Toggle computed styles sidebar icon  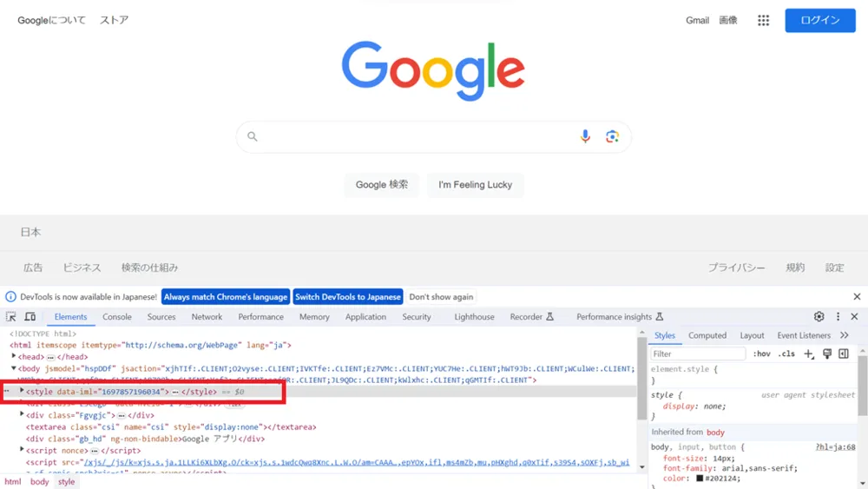tap(844, 354)
